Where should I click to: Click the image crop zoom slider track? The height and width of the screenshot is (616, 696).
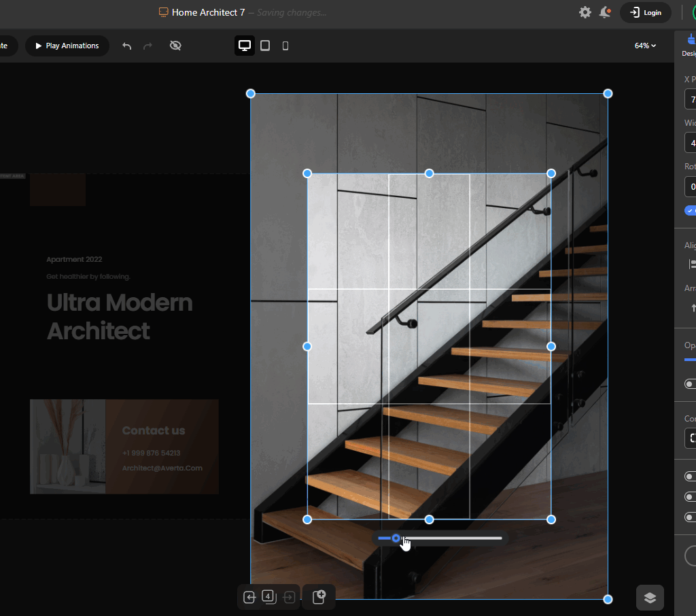[440, 538]
